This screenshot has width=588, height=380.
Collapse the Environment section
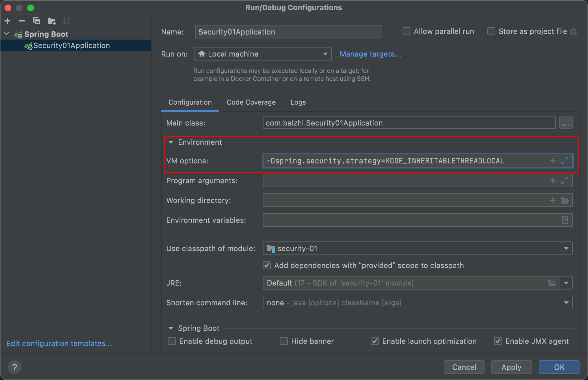click(171, 142)
